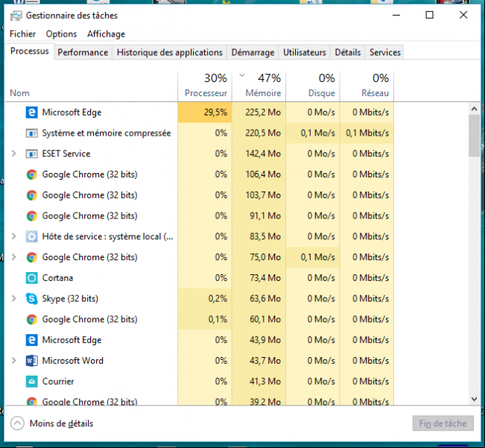Click the Chrome icon in the 106,4 Mo row
Image resolution: width=485 pixels, height=448 pixels.
click(x=31, y=174)
